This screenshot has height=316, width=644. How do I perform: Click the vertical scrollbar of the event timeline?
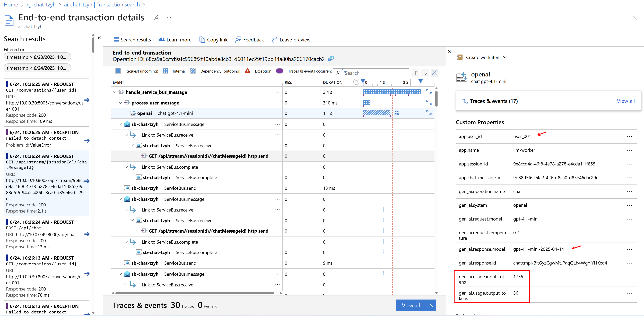click(436, 99)
